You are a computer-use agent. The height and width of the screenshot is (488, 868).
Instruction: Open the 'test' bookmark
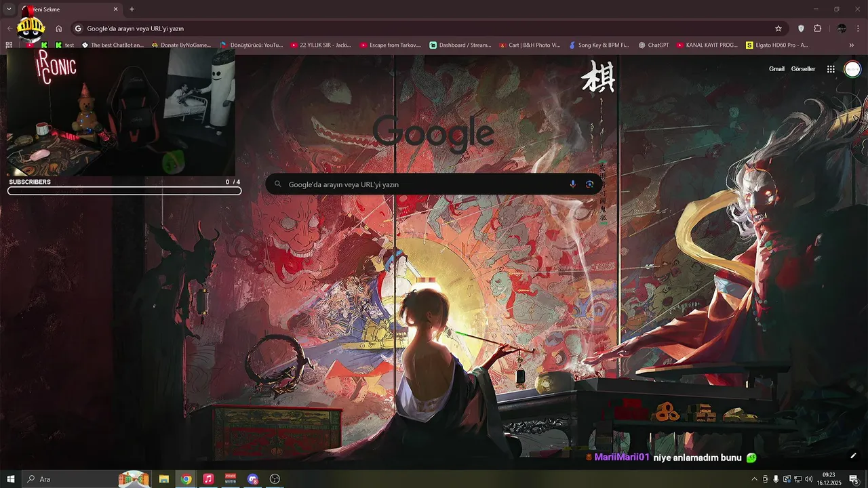[65, 45]
